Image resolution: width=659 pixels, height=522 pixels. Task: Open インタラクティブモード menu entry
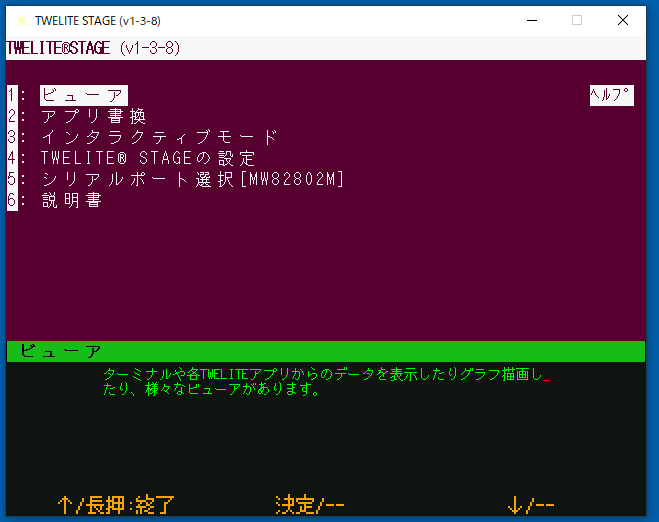tap(159, 137)
